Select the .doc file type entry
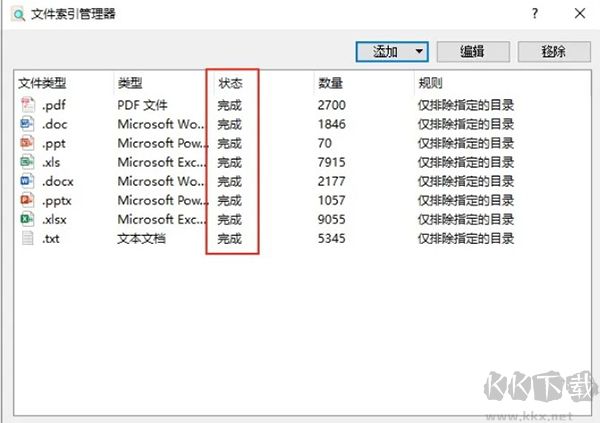This screenshot has width=600, height=423. click(55, 124)
